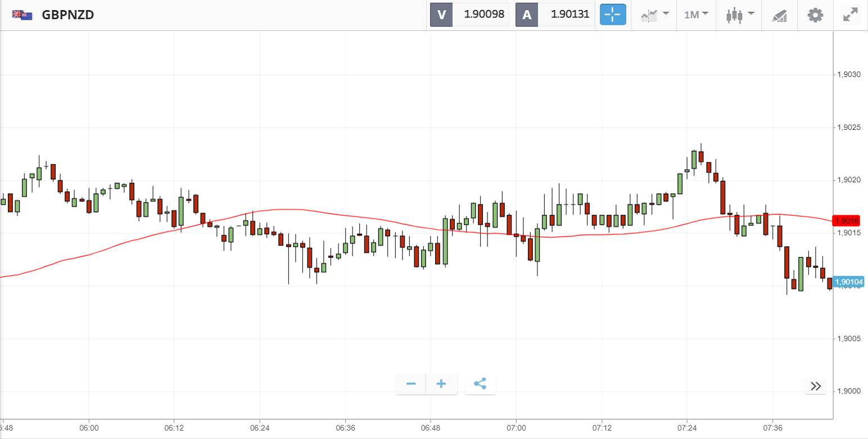Toggle the crosshair cursor button

pyautogui.click(x=613, y=15)
